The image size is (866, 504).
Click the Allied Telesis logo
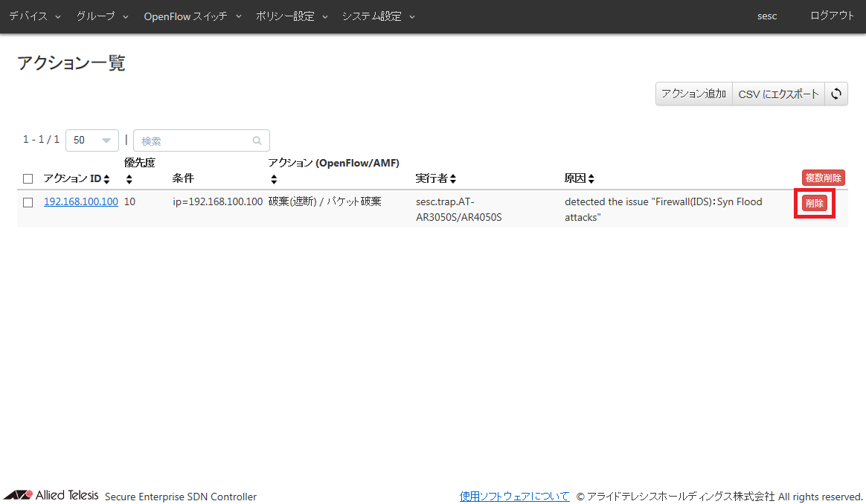tap(51, 495)
